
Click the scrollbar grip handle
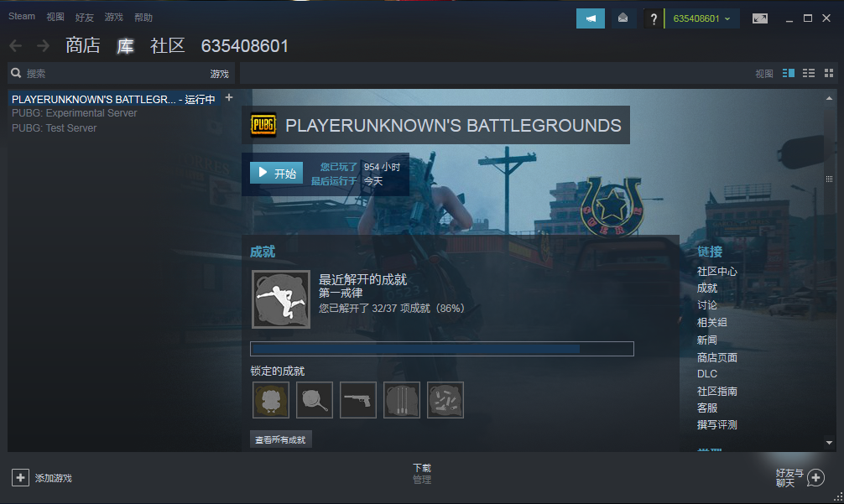(x=829, y=179)
